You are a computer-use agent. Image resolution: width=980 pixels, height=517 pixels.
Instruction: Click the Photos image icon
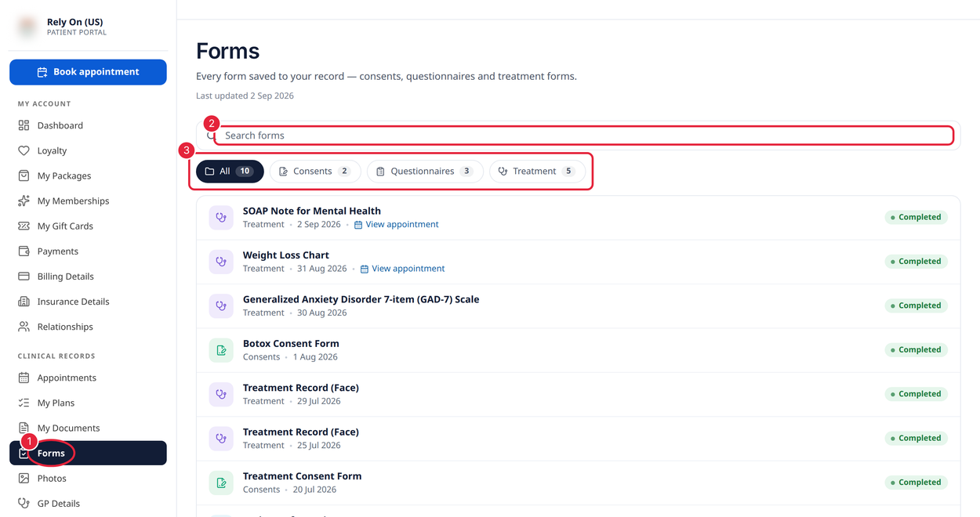[24, 478]
